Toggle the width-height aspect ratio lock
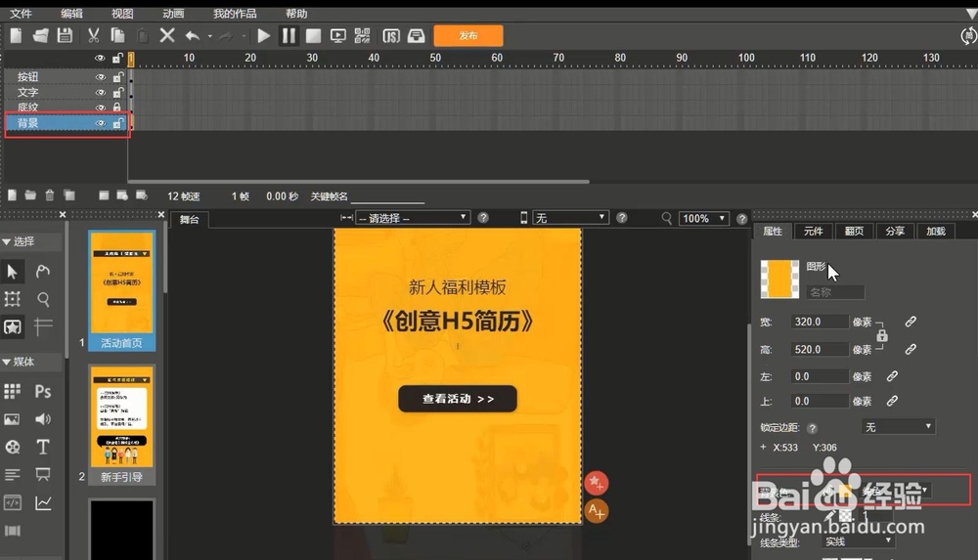 click(x=882, y=335)
